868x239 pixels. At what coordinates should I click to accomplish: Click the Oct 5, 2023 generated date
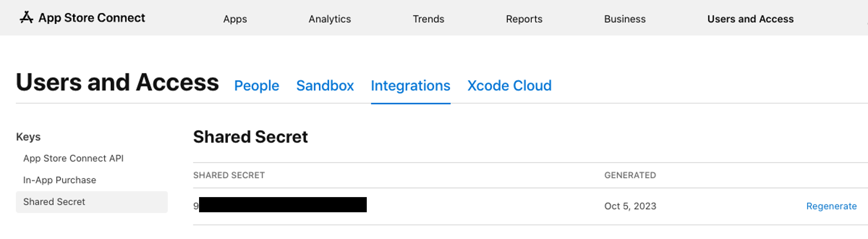coord(630,206)
